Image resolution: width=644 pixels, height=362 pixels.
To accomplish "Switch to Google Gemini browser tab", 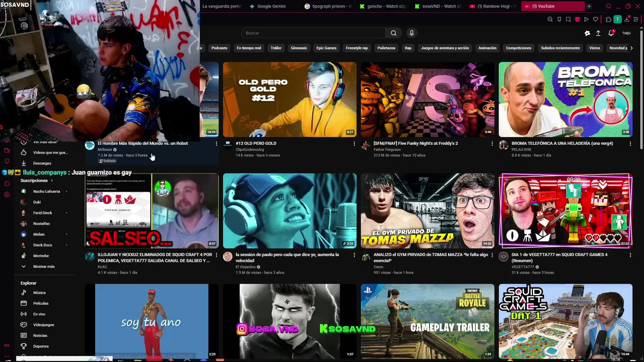I will click(x=271, y=7).
